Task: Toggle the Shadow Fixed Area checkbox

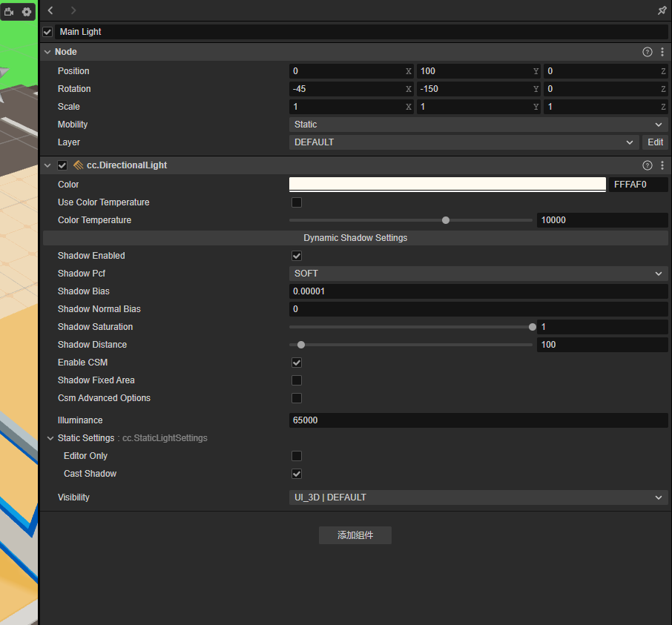Action: coord(297,380)
